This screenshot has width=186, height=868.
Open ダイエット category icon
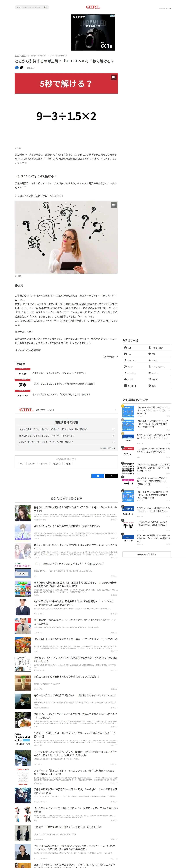coord(126,386)
